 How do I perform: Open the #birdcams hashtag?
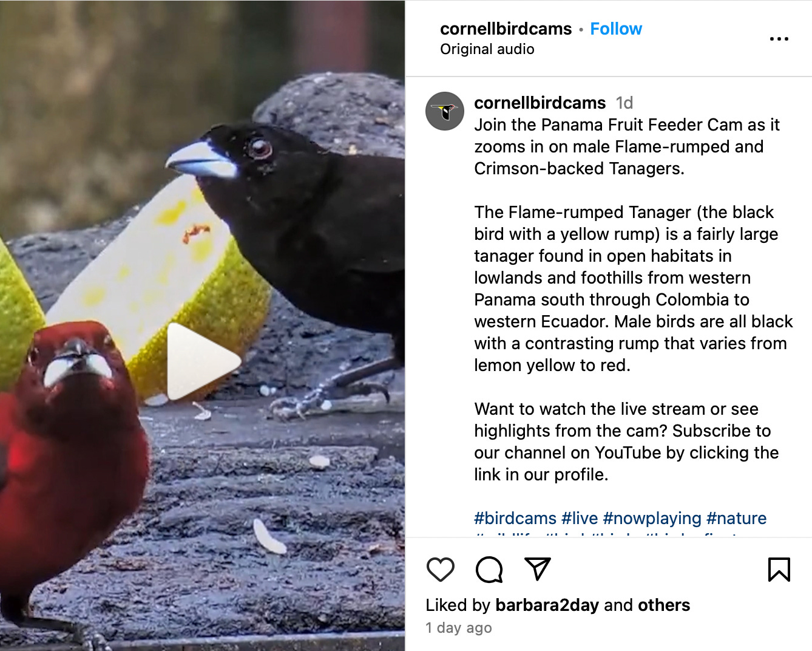click(x=515, y=518)
